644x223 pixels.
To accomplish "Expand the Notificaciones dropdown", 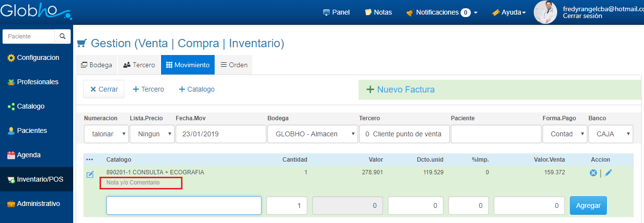I will pyautogui.click(x=442, y=12).
